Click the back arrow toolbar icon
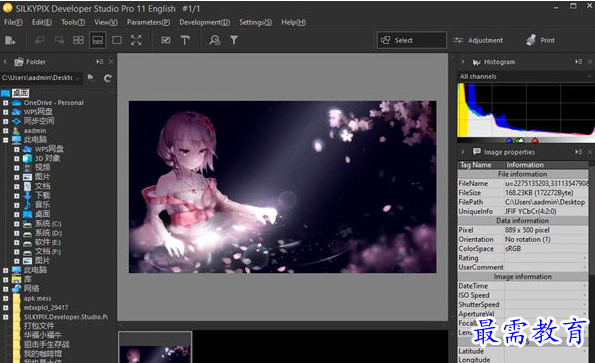The width and height of the screenshot is (595, 363). tap(39, 40)
